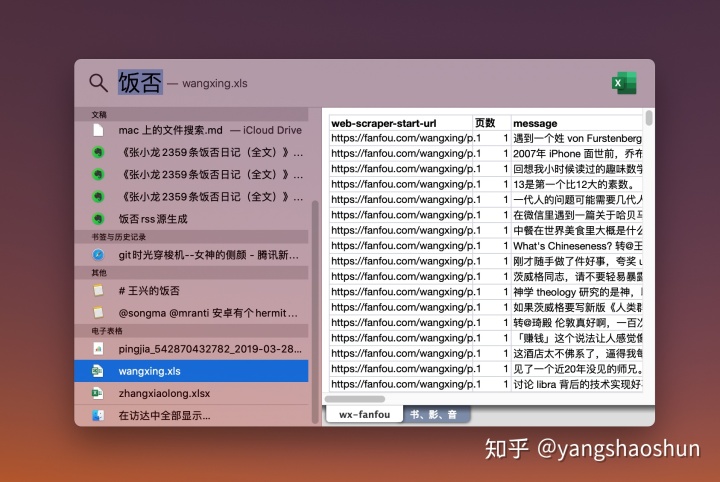Open mac 上的文件搜索.md result
This screenshot has height=482, width=720.
click(x=191, y=130)
